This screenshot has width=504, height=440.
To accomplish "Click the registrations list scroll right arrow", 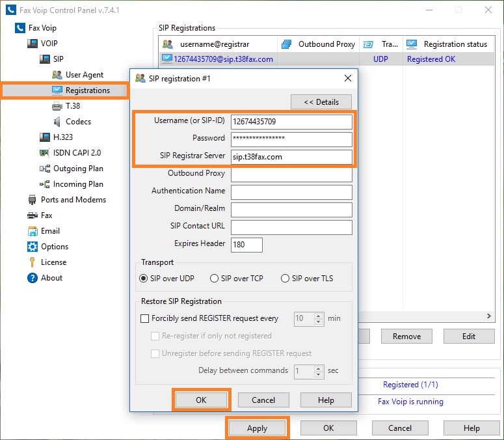I will [489, 316].
